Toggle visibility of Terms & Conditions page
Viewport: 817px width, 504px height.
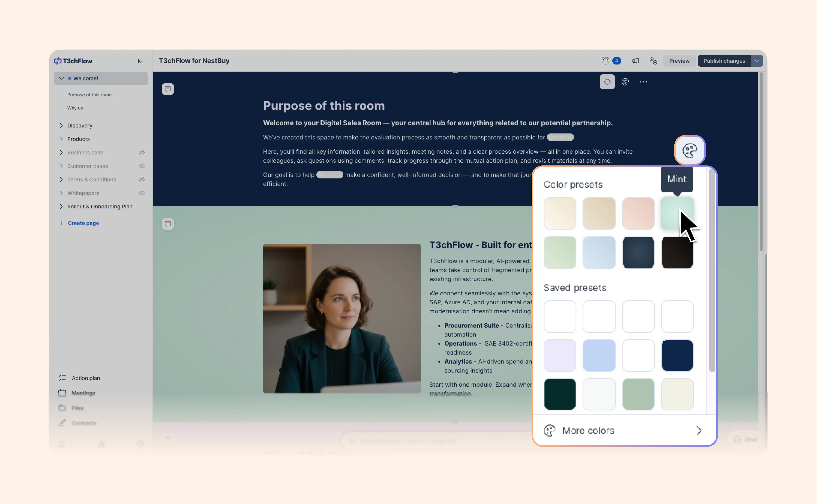click(x=142, y=179)
